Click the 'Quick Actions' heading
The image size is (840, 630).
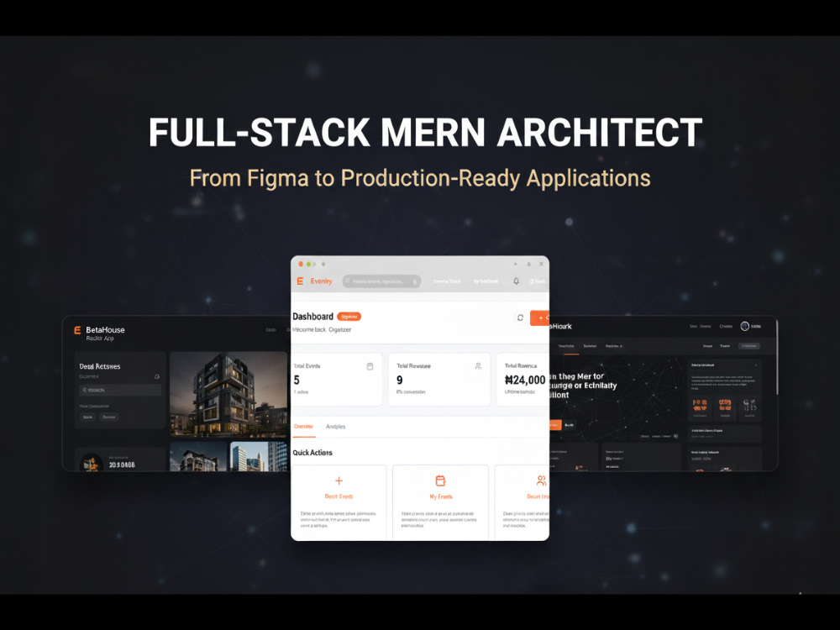pos(312,453)
